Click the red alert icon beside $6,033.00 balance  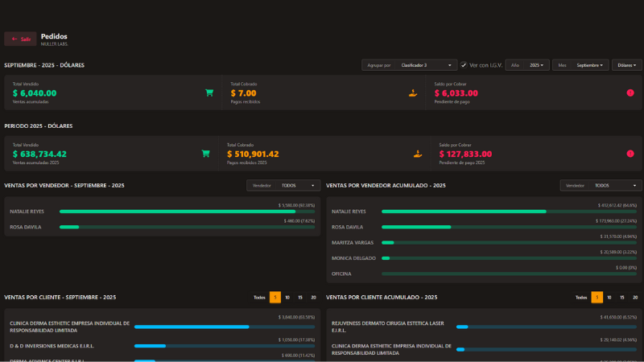[630, 93]
